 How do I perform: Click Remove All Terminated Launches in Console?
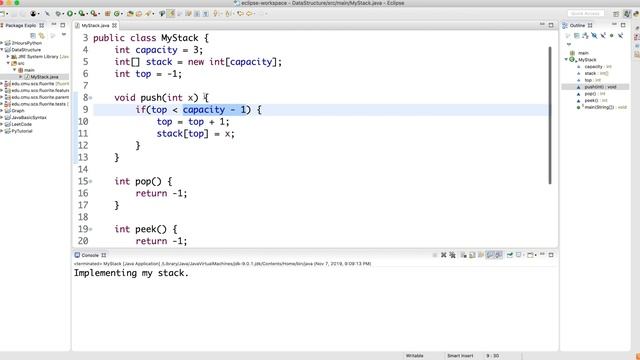coord(452,255)
